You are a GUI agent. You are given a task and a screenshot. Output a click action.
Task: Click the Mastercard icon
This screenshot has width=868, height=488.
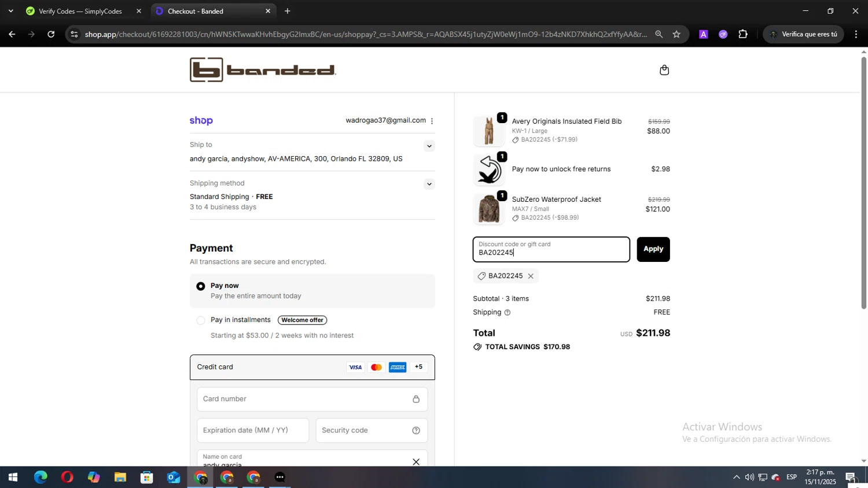[376, 367]
